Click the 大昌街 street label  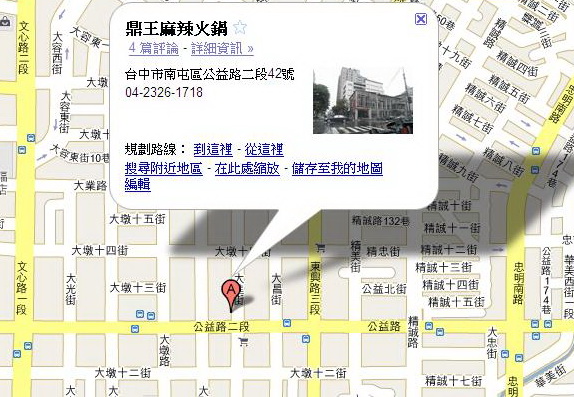coord(277,289)
